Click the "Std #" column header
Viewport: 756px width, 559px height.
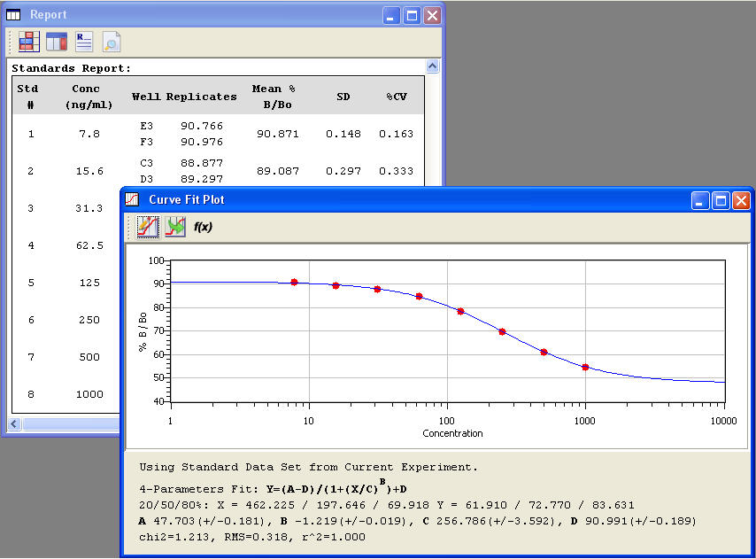click(28, 97)
